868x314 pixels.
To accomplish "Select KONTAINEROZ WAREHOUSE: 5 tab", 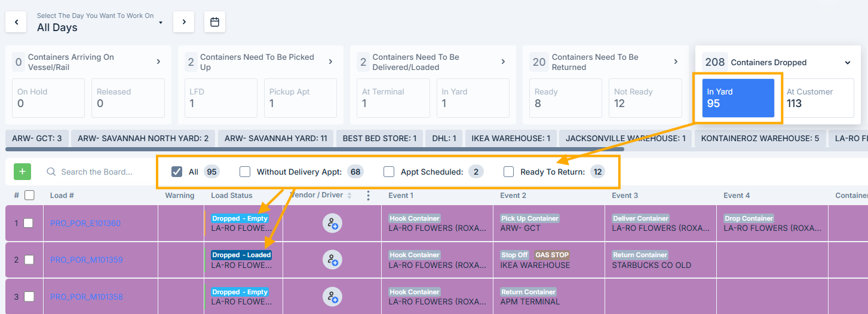I will click(x=760, y=138).
